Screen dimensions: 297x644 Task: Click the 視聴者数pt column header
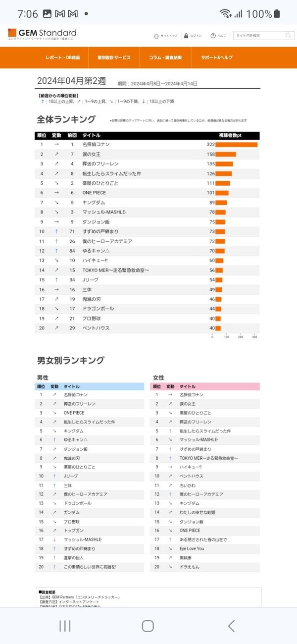[x=230, y=135]
